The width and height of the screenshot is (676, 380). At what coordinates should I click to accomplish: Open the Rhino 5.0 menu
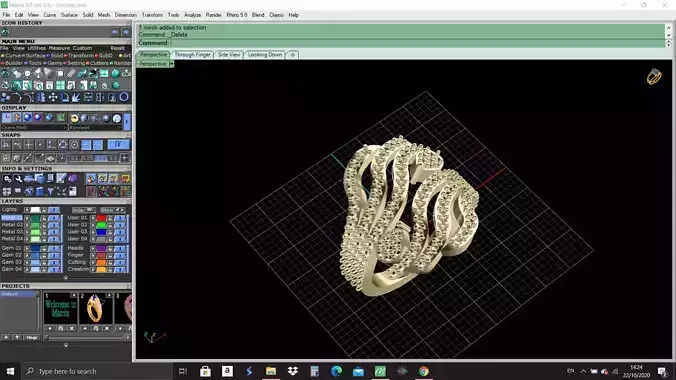[237, 15]
